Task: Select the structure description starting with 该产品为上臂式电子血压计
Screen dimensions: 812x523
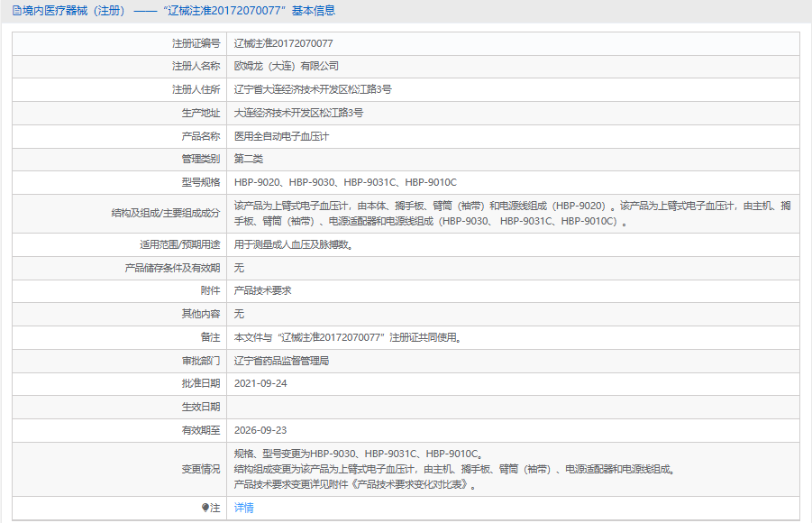Action: [x=512, y=214]
